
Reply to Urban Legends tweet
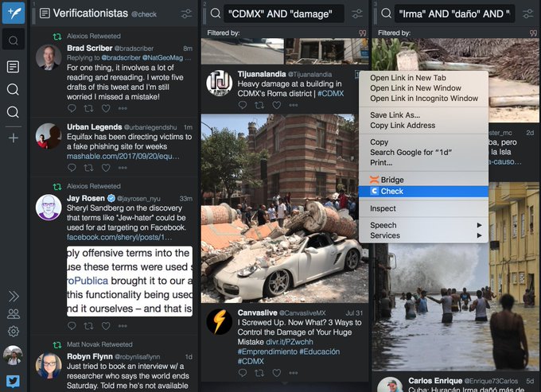click(x=72, y=168)
